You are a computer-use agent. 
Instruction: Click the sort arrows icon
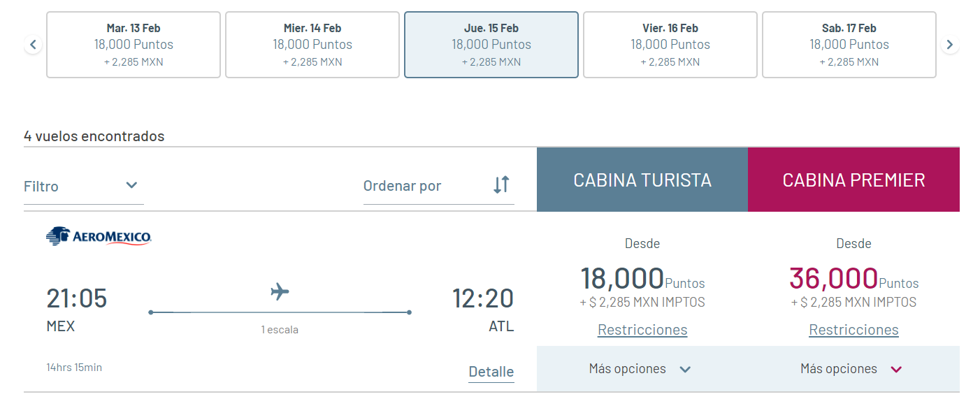(x=501, y=184)
